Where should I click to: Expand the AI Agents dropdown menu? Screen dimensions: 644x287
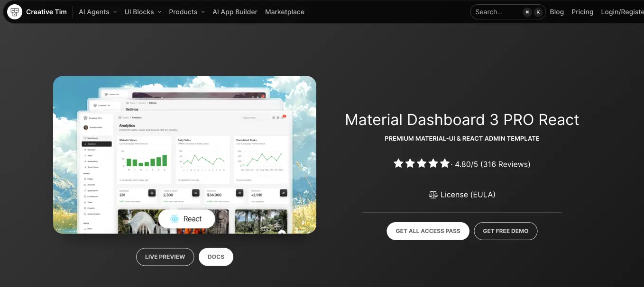click(98, 12)
